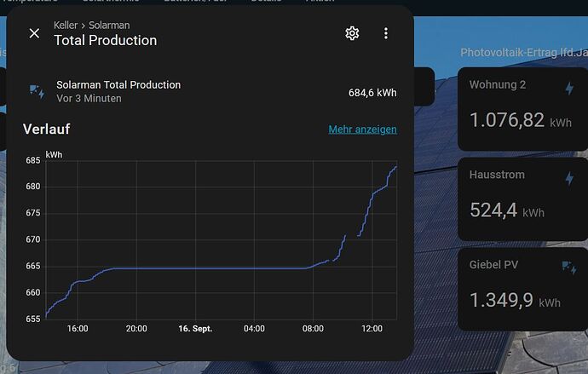
Task: Click the 684,6 kWh state value
Action: coord(372,93)
